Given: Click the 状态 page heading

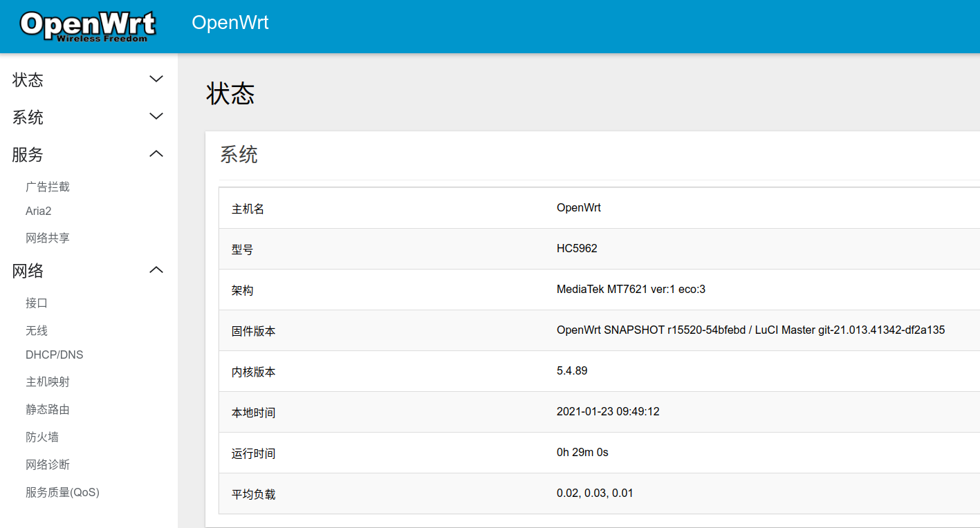Looking at the screenshot, I should click(x=230, y=93).
